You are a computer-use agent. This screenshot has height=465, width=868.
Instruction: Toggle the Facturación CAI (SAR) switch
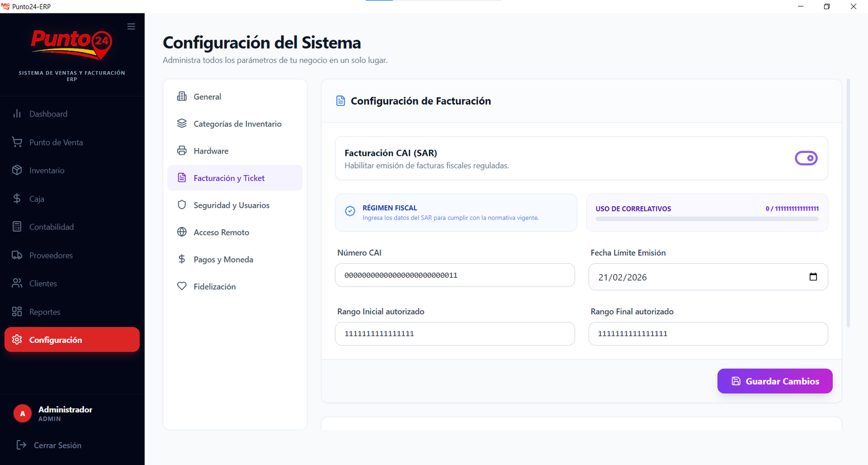pyautogui.click(x=806, y=158)
